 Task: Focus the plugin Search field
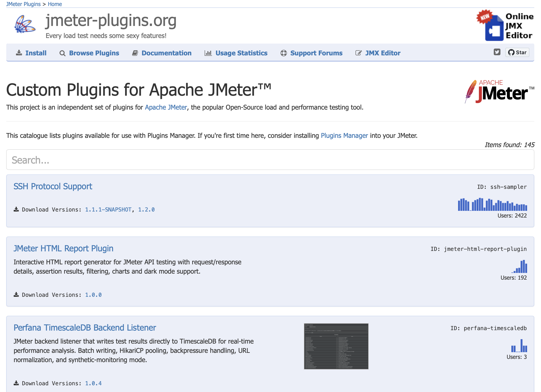[270, 160]
